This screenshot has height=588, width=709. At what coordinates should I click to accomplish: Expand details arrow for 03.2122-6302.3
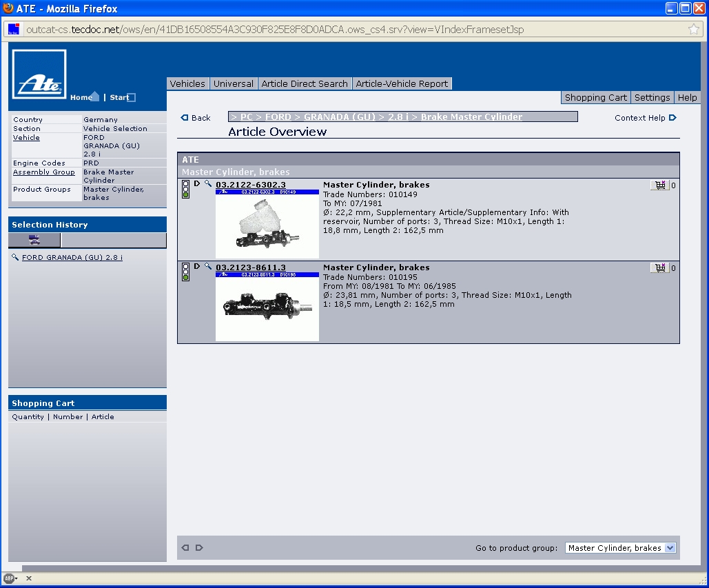click(x=197, y=183)
